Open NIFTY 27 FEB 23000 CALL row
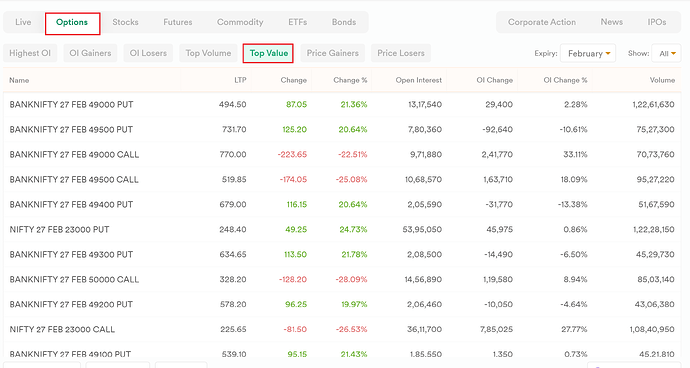Viewport: 690px width, 368px height. click(342, 329)
